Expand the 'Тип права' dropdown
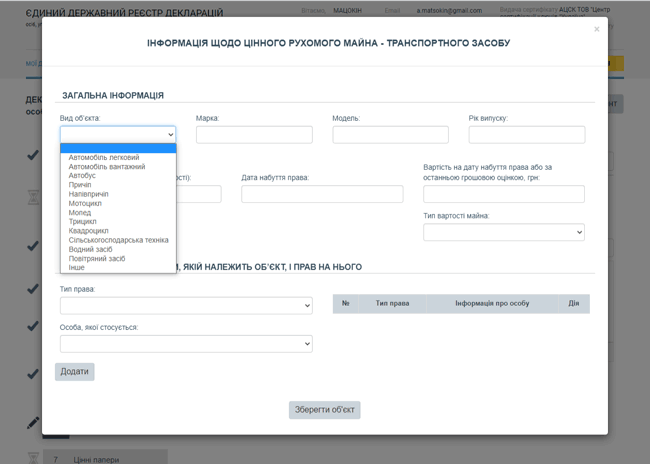 pyautogui.click(x=186, y=305)
